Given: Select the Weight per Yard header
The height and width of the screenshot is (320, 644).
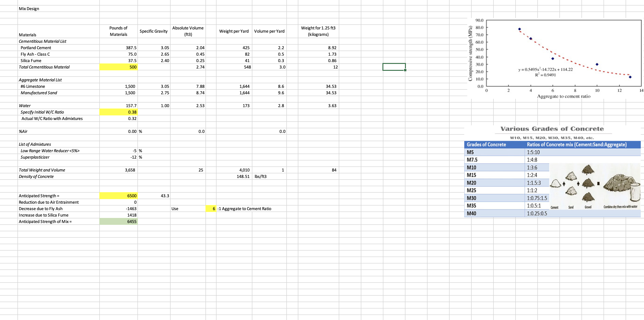Looking at the screenshot, I should (x=234, y=31).
